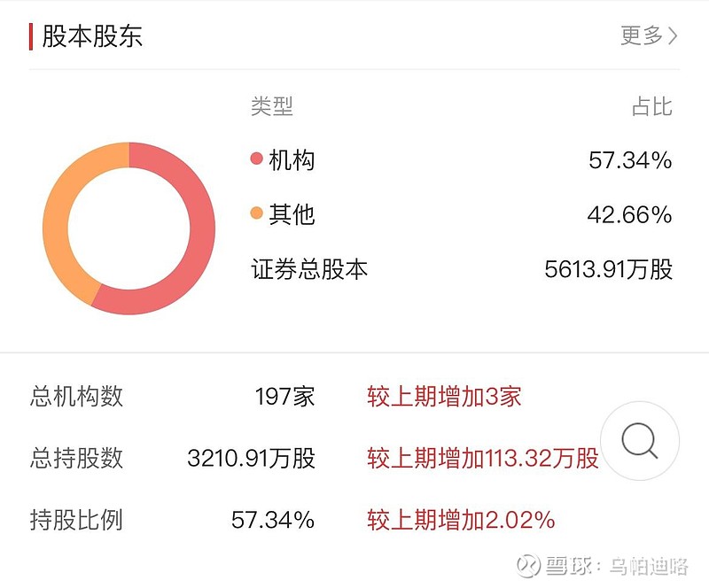Select the 机构 legend label

pos(292,160)
